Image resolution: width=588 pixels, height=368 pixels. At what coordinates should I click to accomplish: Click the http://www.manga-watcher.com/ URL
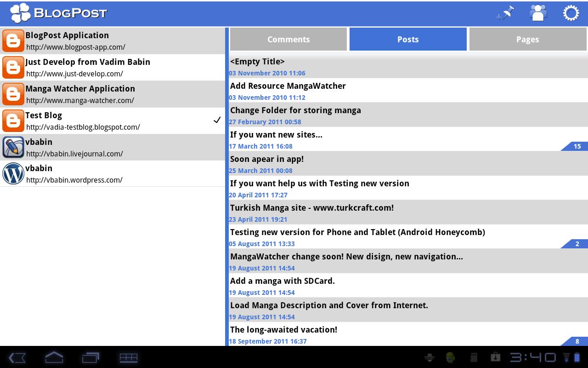(x=80, y=100)
